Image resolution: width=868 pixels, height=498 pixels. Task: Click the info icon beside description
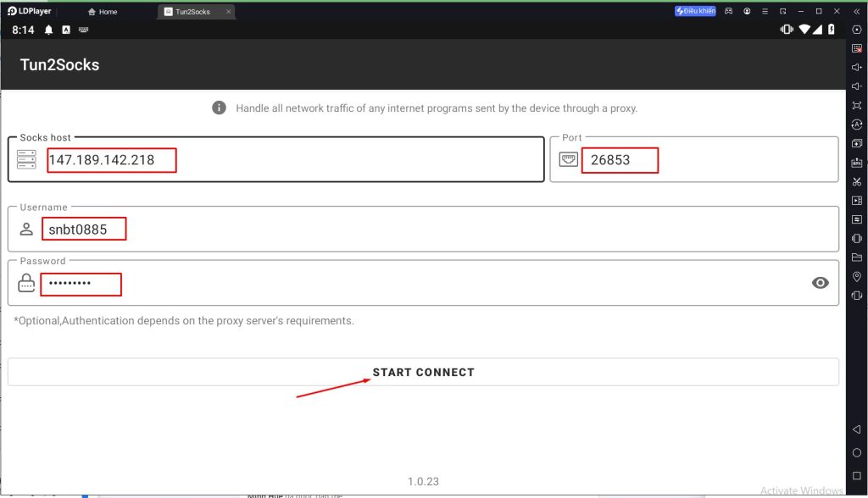(219, 108)
